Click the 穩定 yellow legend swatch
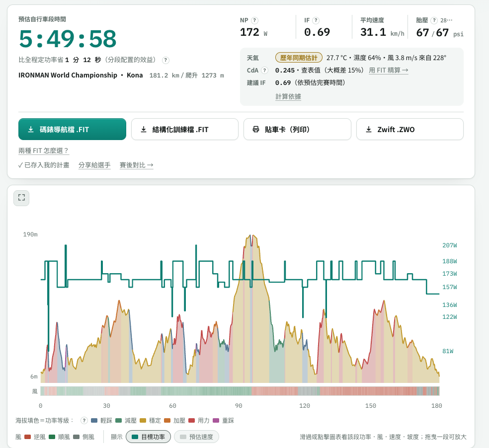 143,421
